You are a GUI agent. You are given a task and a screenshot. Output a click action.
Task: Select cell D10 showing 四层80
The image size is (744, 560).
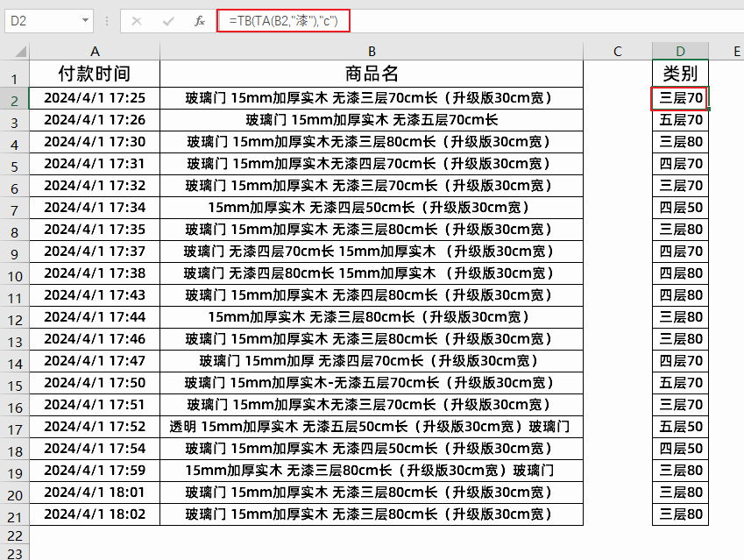pyautogui.click(x=680, y=273)
